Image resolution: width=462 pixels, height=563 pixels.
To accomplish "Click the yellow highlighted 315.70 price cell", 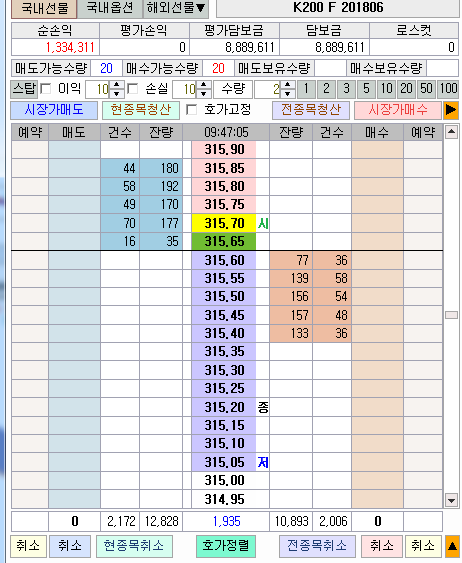I will tap(224, 223).
